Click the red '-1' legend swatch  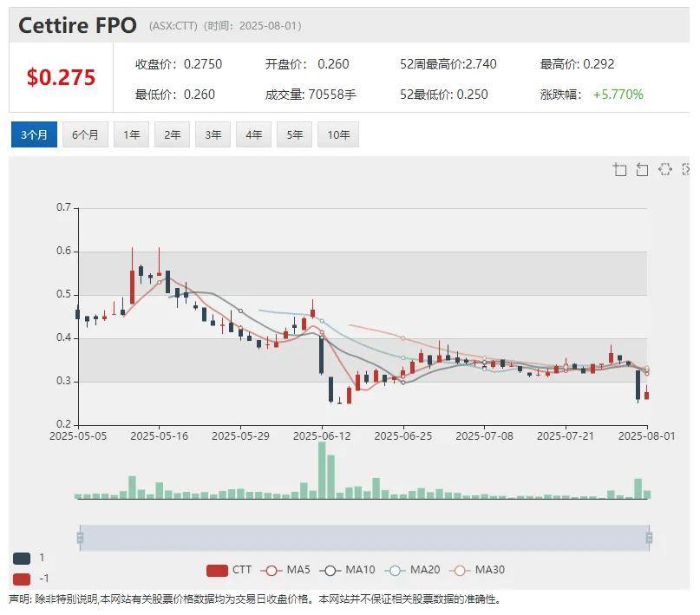(22, 579)
